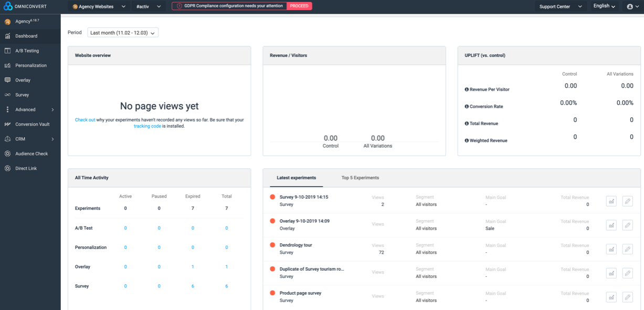Click the report chart icon for Survey 9-10-2019 14:15
The image size is (644, 310).
[611, 201]
